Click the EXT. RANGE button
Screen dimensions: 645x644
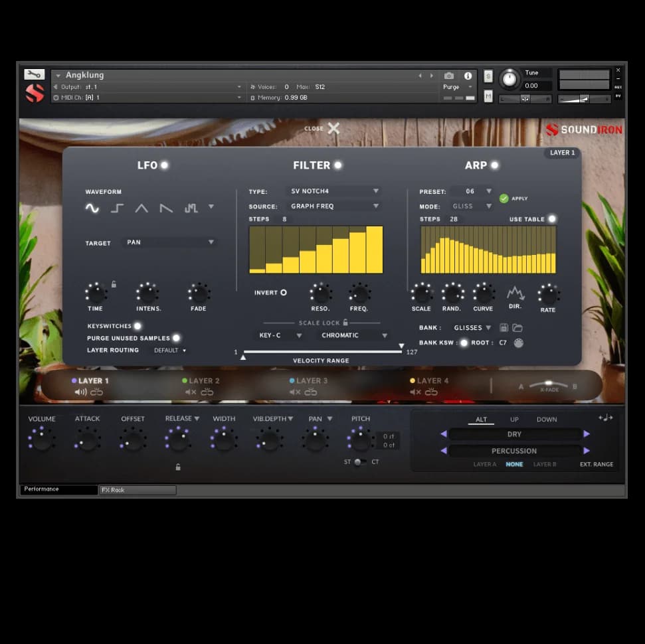596,465
